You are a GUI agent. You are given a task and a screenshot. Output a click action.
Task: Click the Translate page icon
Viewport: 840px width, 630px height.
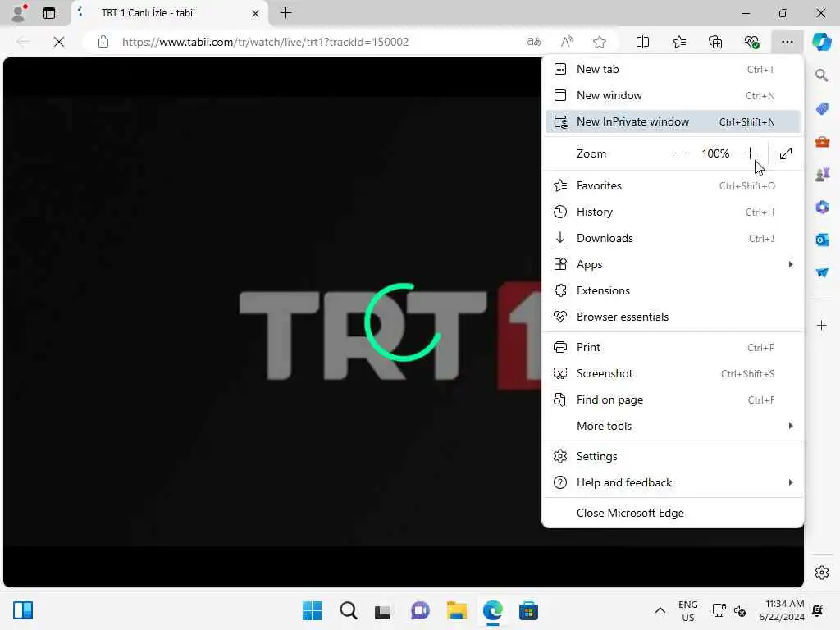coord(534,42)
